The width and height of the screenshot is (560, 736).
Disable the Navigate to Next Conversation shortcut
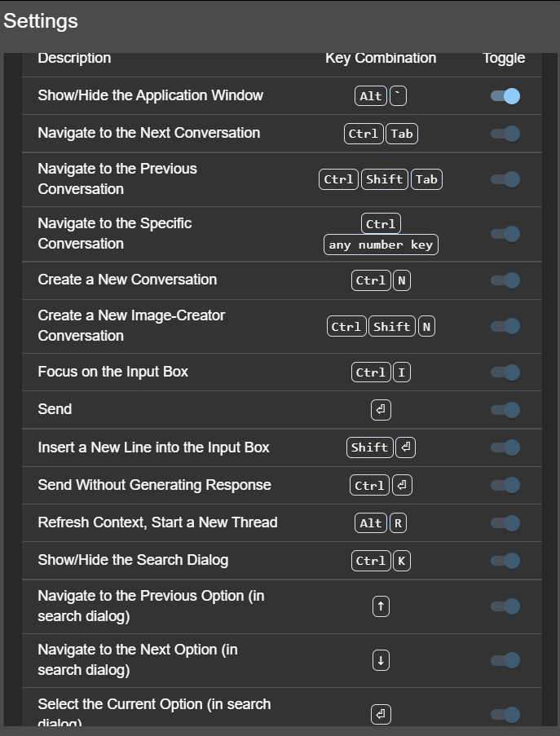505,134
